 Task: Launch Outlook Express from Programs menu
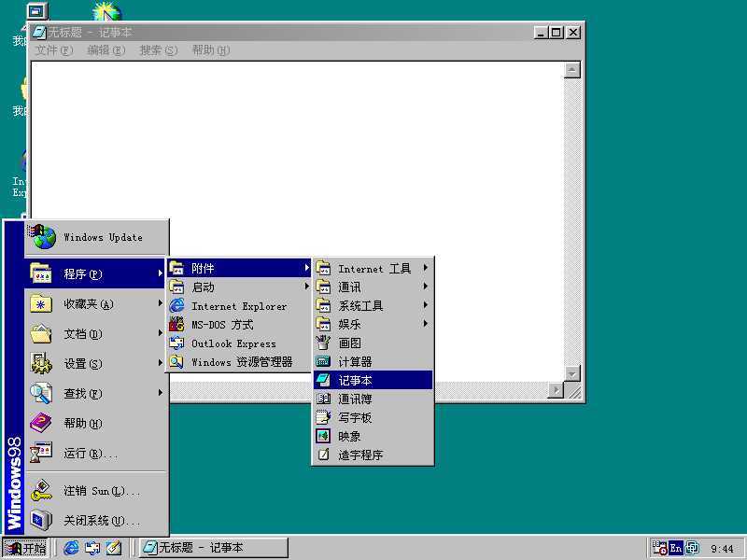coord(239,343)
